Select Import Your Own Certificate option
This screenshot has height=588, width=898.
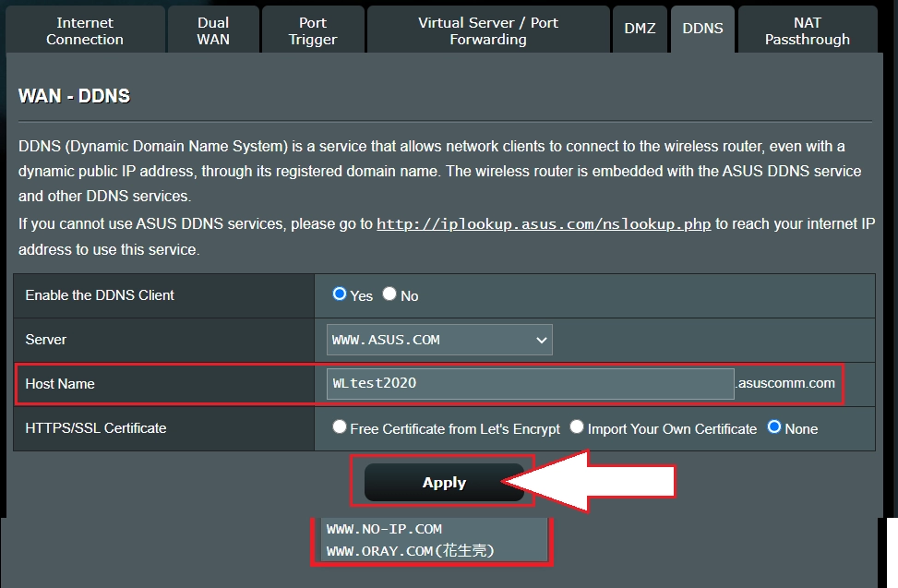point(577,426)
